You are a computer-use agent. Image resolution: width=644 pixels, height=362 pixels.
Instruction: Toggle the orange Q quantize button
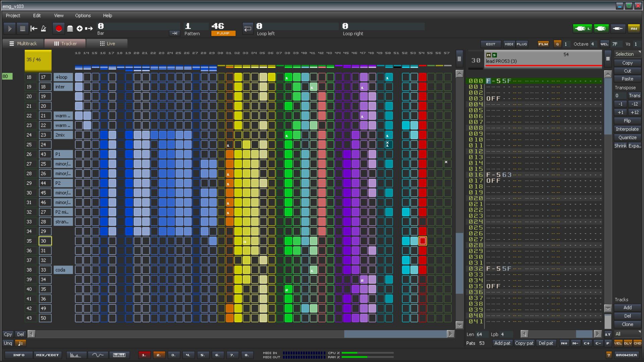click(557, 44)
